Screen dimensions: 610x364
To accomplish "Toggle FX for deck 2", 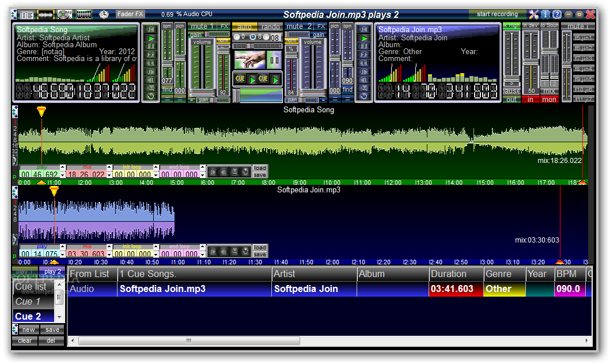I will pos(321,26).
